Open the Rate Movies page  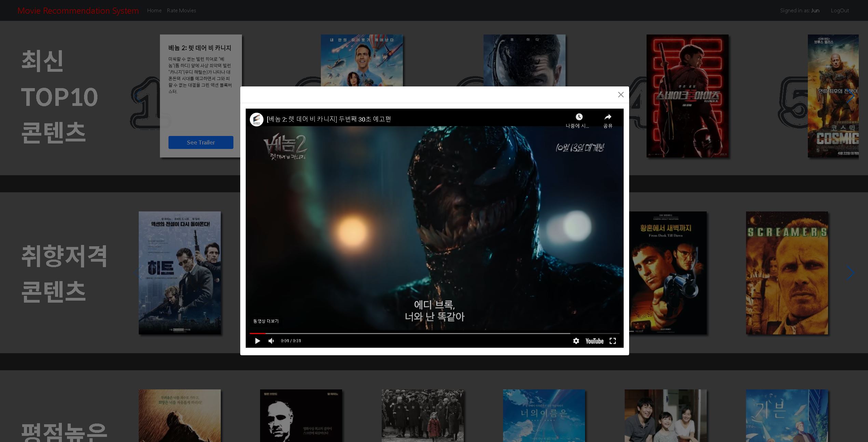pyautogui.click(x=181, y=10)
